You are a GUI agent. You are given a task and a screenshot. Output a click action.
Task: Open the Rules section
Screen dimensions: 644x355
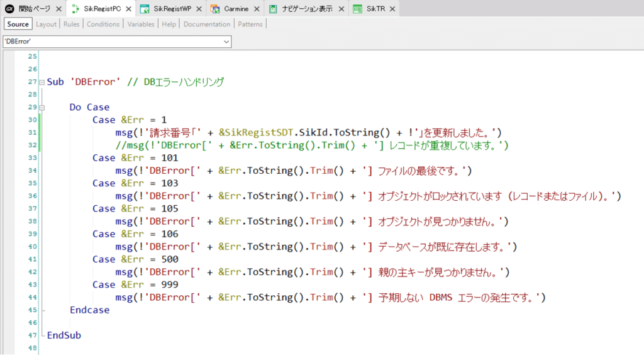(x=71, y=24)
